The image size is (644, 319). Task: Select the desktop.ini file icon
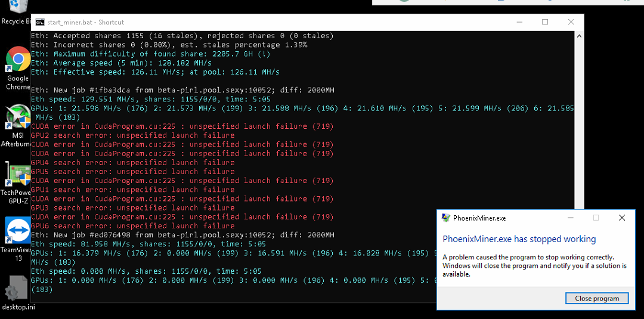pyautogui.click(x=17, y=293)
